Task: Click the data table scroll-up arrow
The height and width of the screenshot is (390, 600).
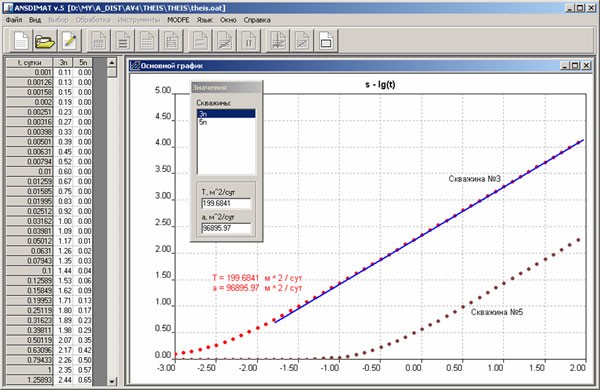Action: pos(112,62)
